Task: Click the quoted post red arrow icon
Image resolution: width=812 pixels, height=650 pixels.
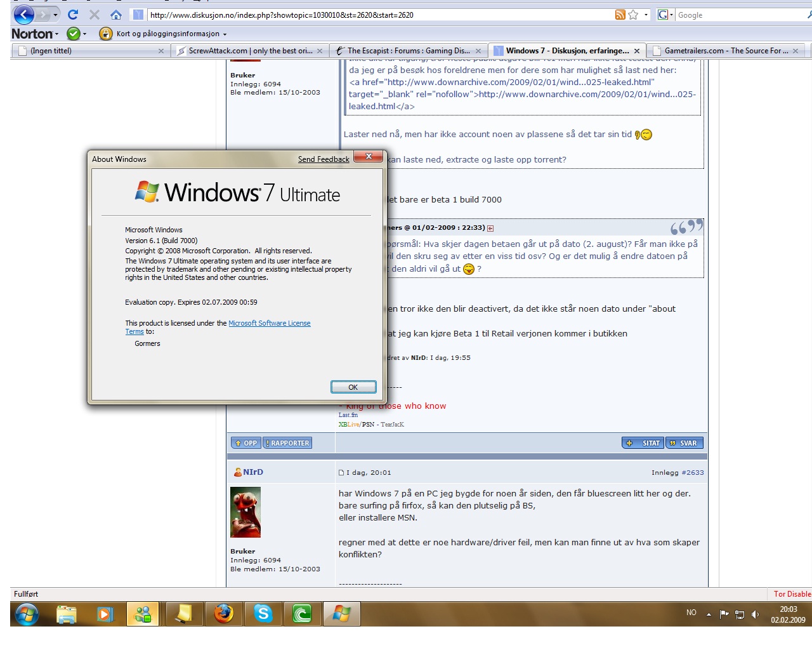Action: (490, 228)
